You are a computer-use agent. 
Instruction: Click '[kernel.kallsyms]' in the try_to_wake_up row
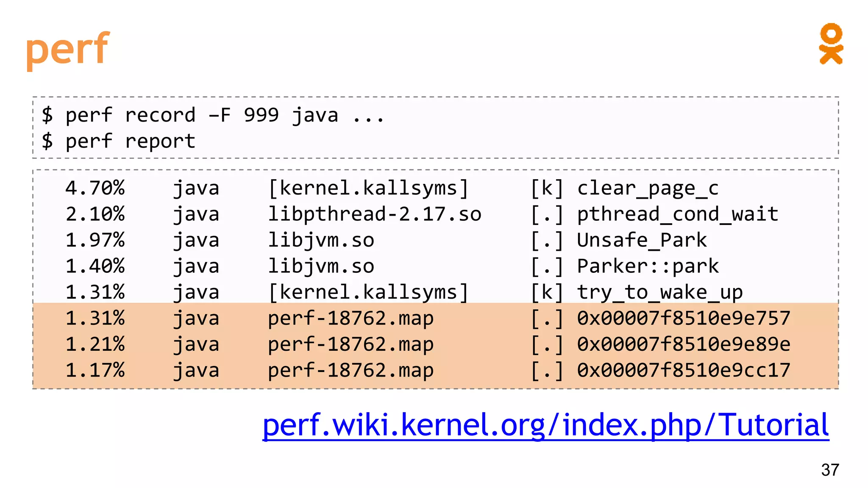[369, 293]
